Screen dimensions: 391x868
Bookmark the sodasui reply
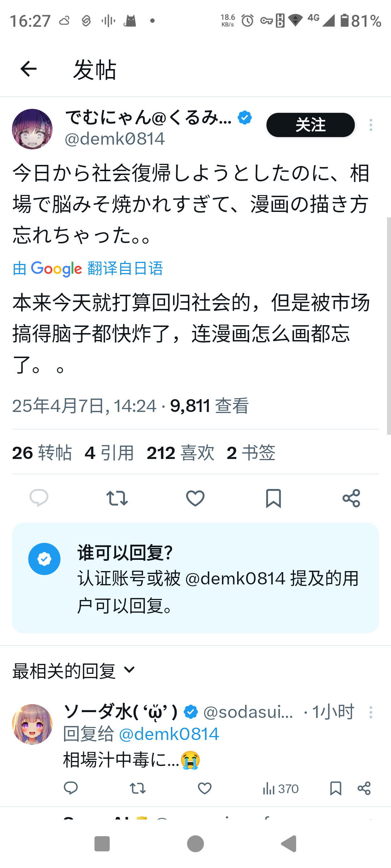336,788
